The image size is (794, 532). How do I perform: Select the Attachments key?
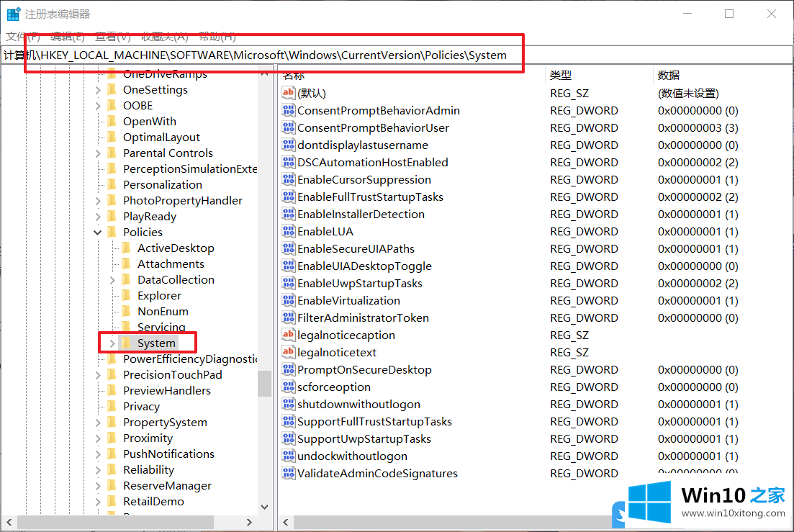point(171,263)
